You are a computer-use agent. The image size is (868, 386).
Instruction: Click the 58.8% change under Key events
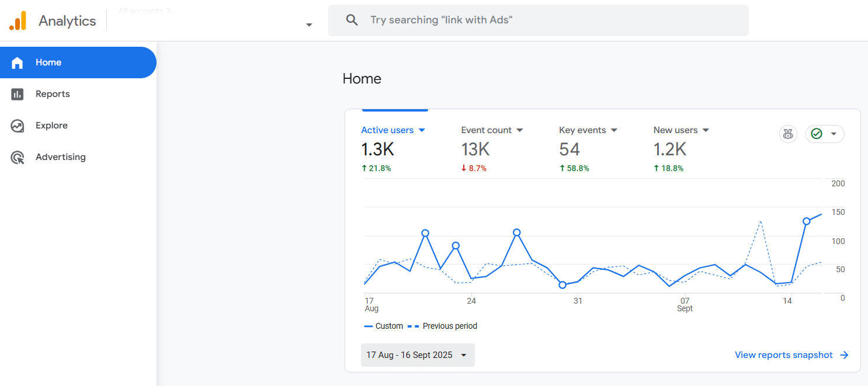click(574, 168)
